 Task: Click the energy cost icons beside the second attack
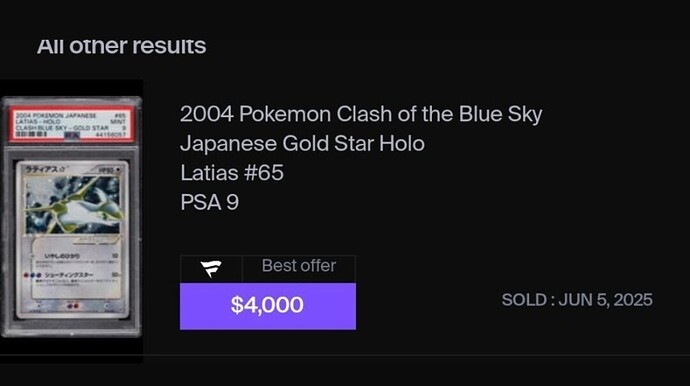32,275
